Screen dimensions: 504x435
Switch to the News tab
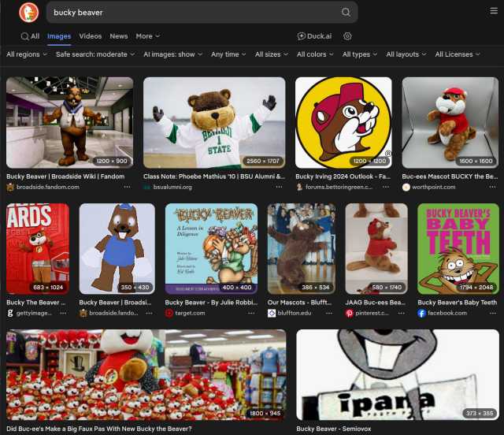coord(119,36)
